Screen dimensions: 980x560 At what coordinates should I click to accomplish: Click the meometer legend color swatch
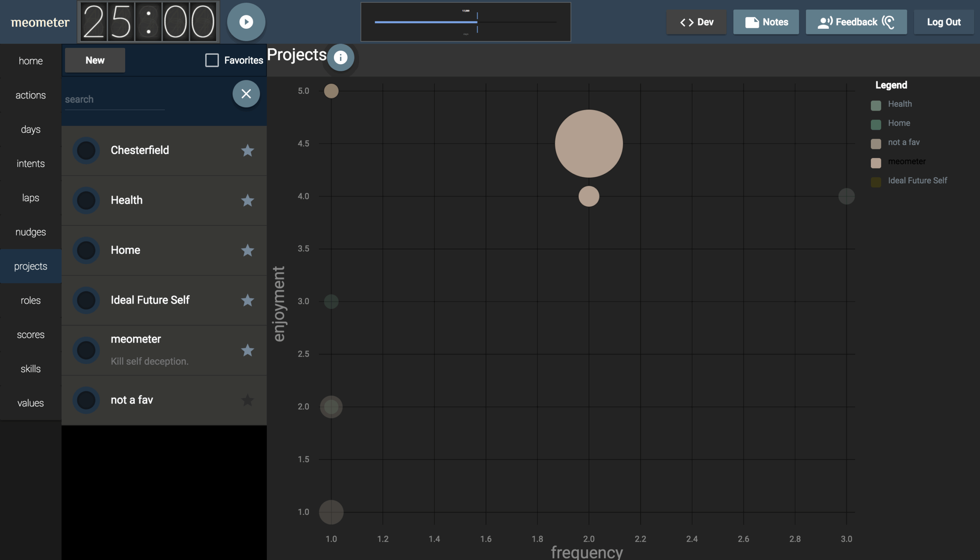(876, 163)
